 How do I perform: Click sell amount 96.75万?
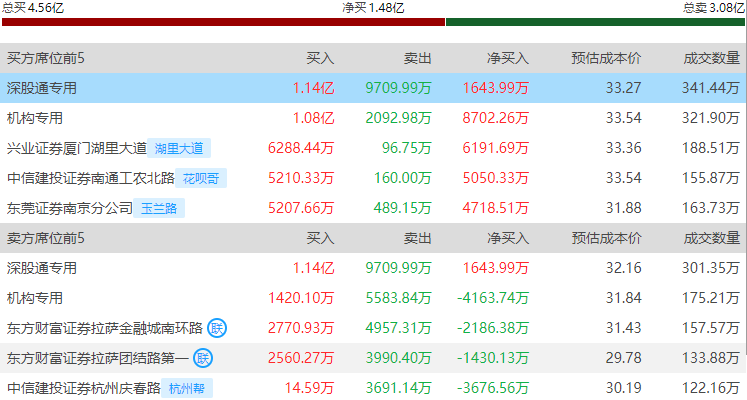406,148
